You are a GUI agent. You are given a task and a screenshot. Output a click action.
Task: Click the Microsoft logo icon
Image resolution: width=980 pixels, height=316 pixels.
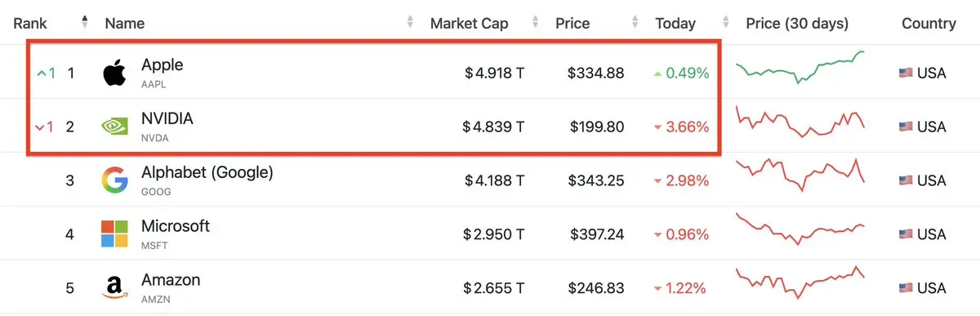point(114,234)
